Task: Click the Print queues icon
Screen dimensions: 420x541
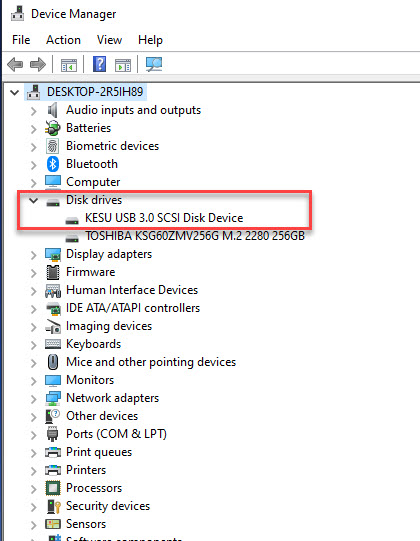Action: 53,452
